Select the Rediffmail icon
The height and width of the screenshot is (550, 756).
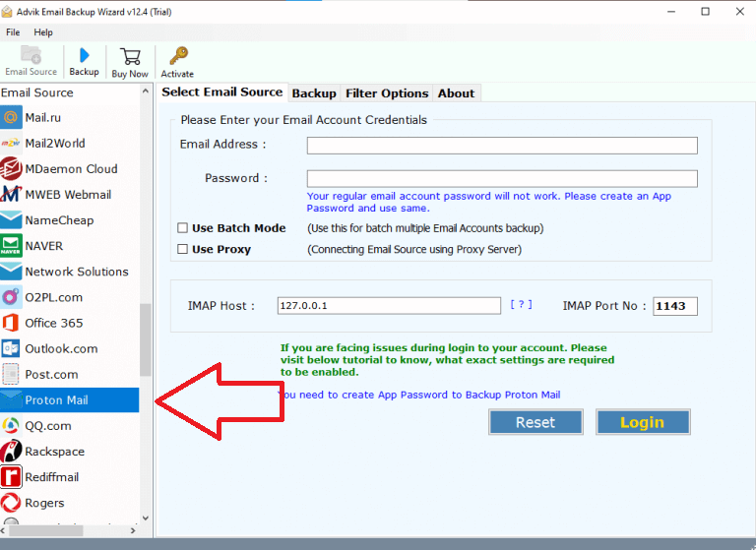point(11,477)
